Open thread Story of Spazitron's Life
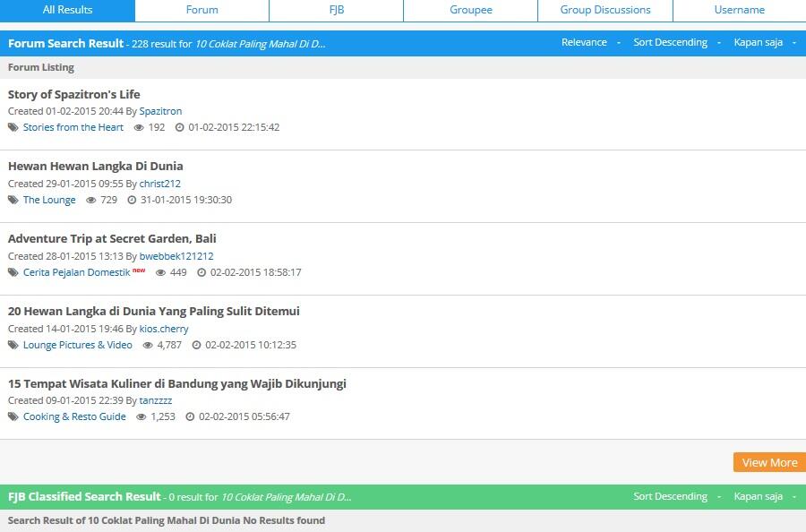Image resolution: width=806 pixels, height=532 pixels. click(74, 95)
